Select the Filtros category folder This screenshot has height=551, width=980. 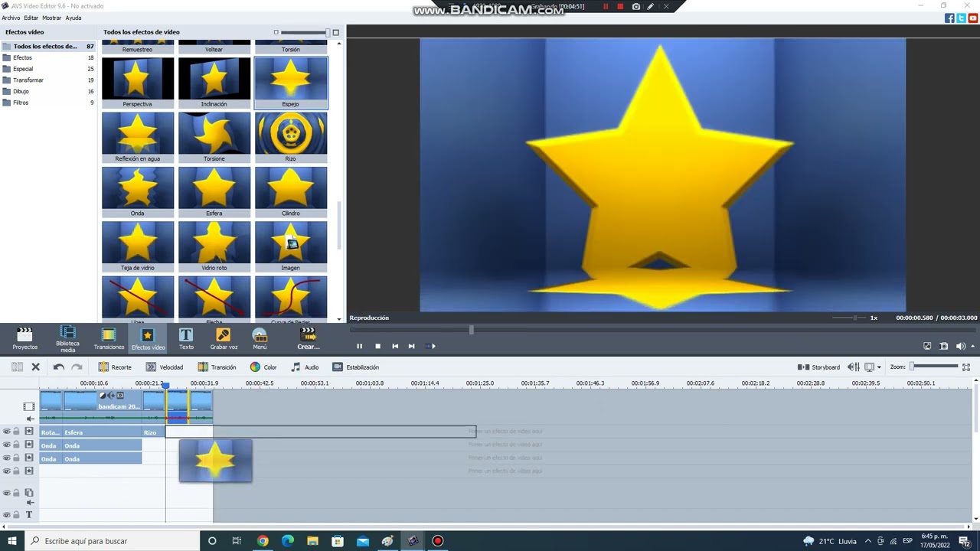click(48, 103)
